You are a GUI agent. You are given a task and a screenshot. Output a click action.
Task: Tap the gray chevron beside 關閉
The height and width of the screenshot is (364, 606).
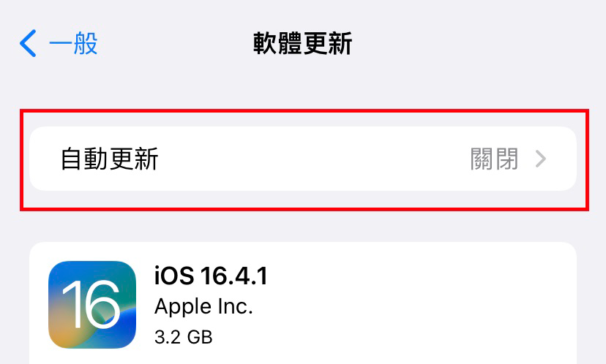[x=541, y=159]
